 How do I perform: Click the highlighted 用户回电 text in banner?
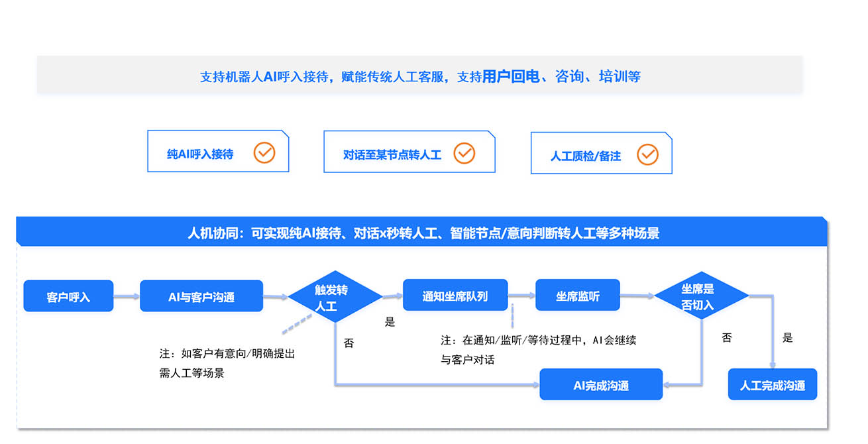510,76
